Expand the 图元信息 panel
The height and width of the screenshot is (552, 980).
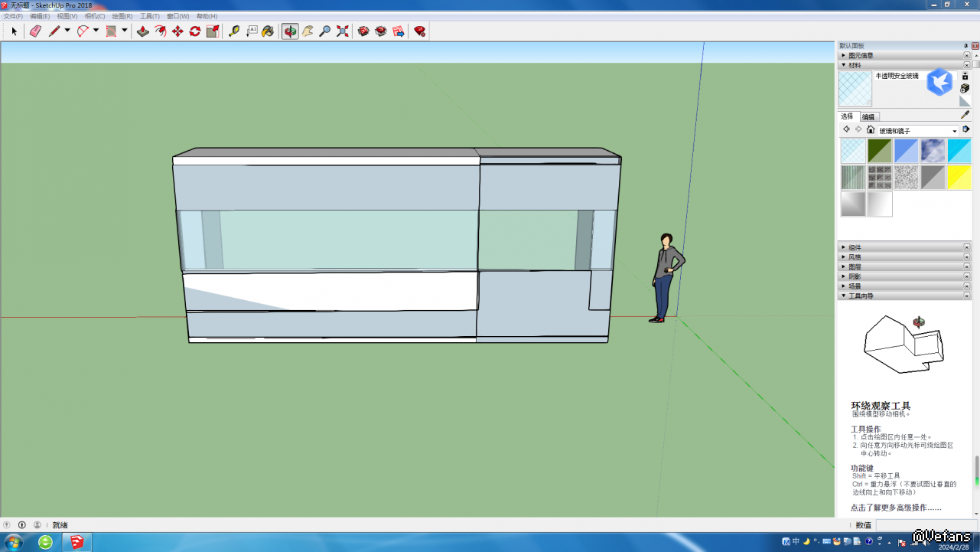tap(861, 56)
